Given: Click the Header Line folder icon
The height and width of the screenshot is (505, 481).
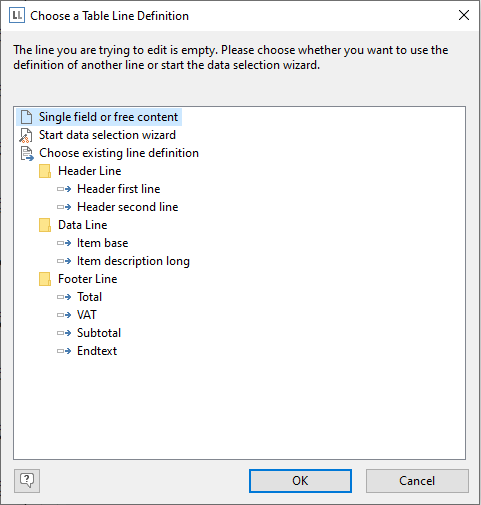Looking at the screenshot, I should coord(45,171).
